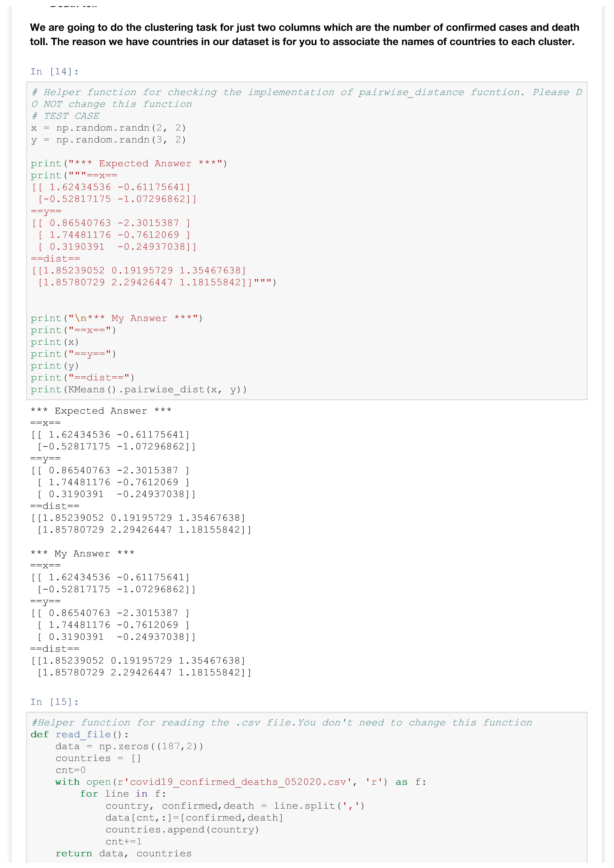Click the countries.append(country) line
The height and width of the screenshot is (868, 614).
point(182,830)
